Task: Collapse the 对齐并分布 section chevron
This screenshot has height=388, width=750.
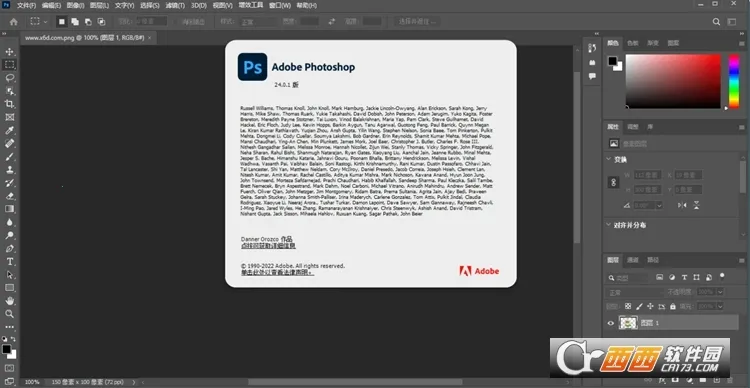Action: pyautogui.click(x=608, y=224)
